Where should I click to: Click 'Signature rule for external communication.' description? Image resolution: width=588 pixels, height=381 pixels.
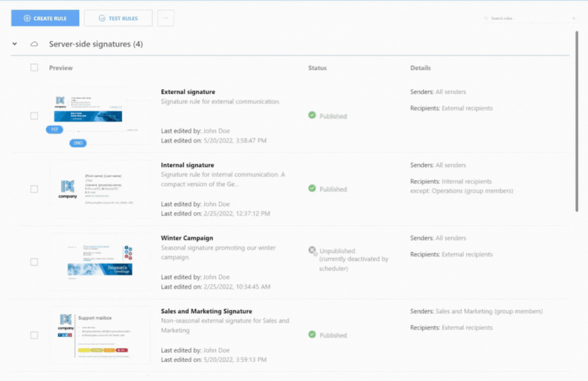click(220, 102)
